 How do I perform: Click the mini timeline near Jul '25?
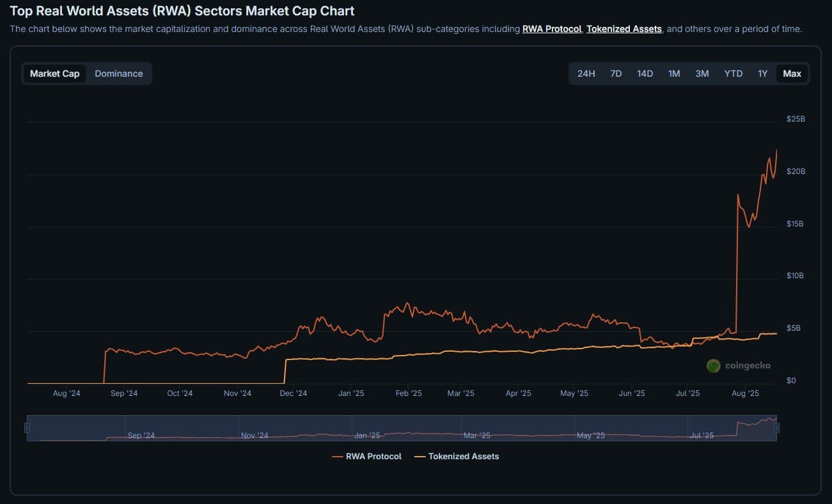coord(703,427)
